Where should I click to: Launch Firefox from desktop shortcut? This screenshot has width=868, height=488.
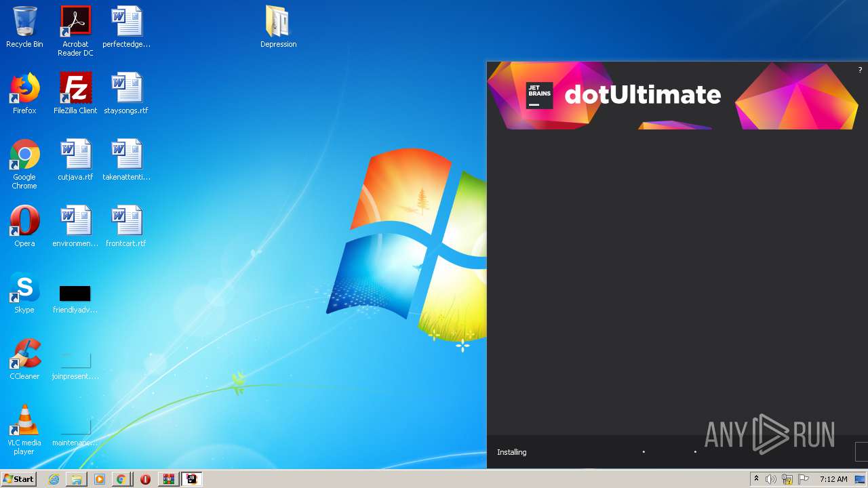(x=24, y=94)
